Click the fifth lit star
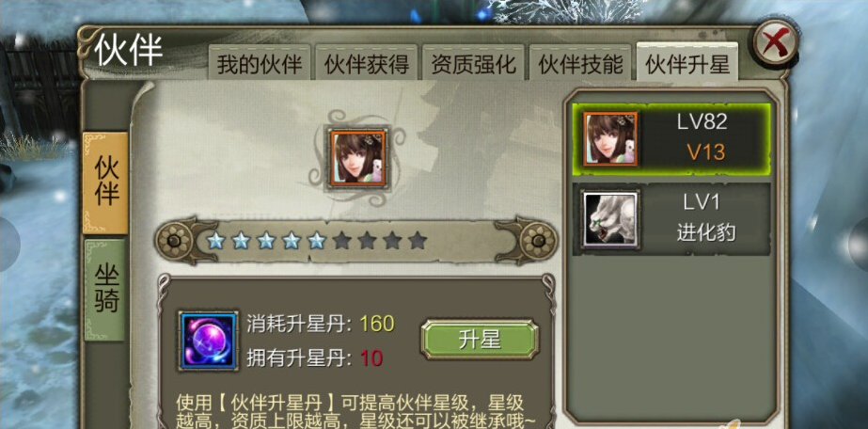This screenshot has width=868, height=429. (x=316, y=241)
